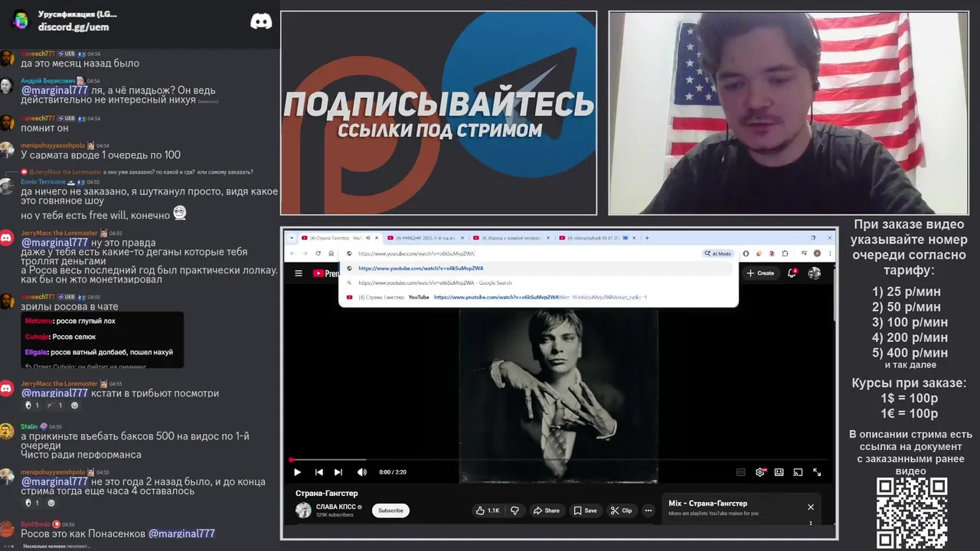Skip to previous video in player
This screenshot has width=980, height=551.
click(319, 472)
